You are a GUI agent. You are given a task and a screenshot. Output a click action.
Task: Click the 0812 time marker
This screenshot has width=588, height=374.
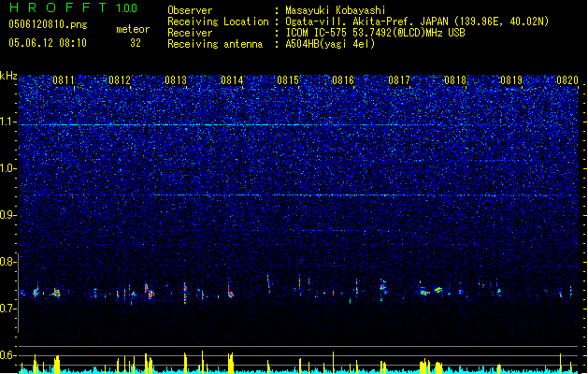pyautogui.click(x=120, y=80)
